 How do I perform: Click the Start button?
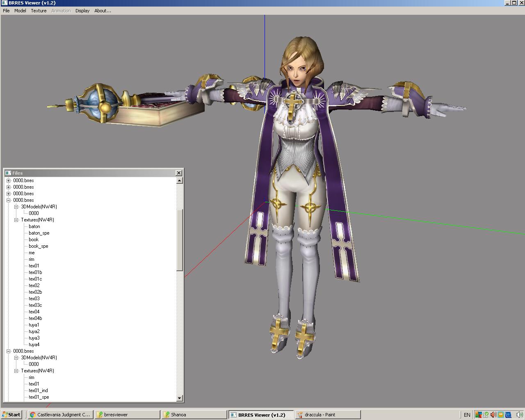tap(10, 414)
